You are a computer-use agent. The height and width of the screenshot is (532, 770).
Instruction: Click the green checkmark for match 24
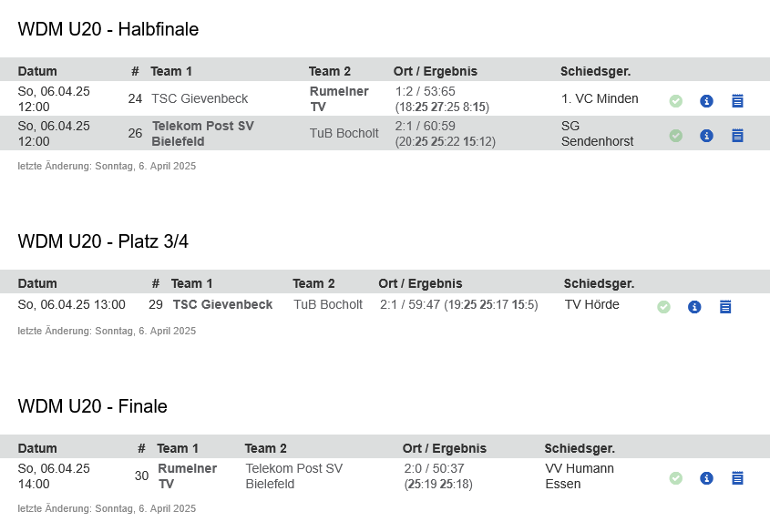(676, 101)
